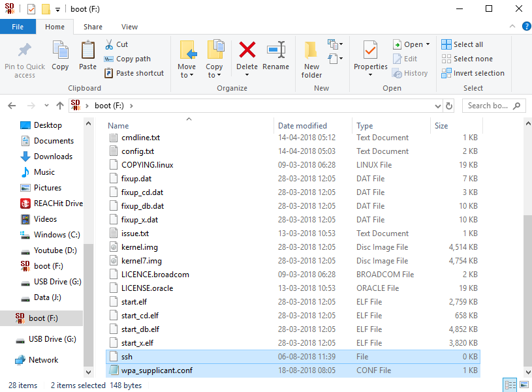Viewport: 532px width, 392px height.
Task: Switch to the large icons view
Action: point(524,385)
